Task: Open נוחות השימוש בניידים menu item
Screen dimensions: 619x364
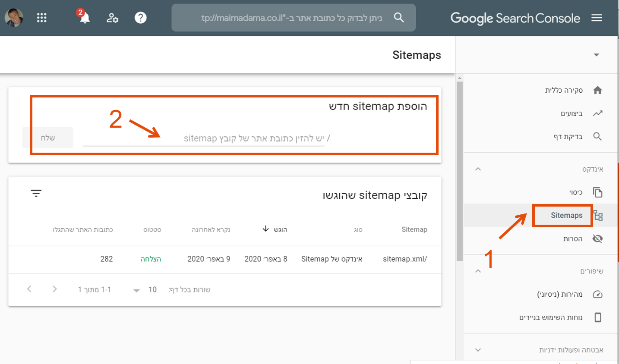Action: tap(551, 317)
